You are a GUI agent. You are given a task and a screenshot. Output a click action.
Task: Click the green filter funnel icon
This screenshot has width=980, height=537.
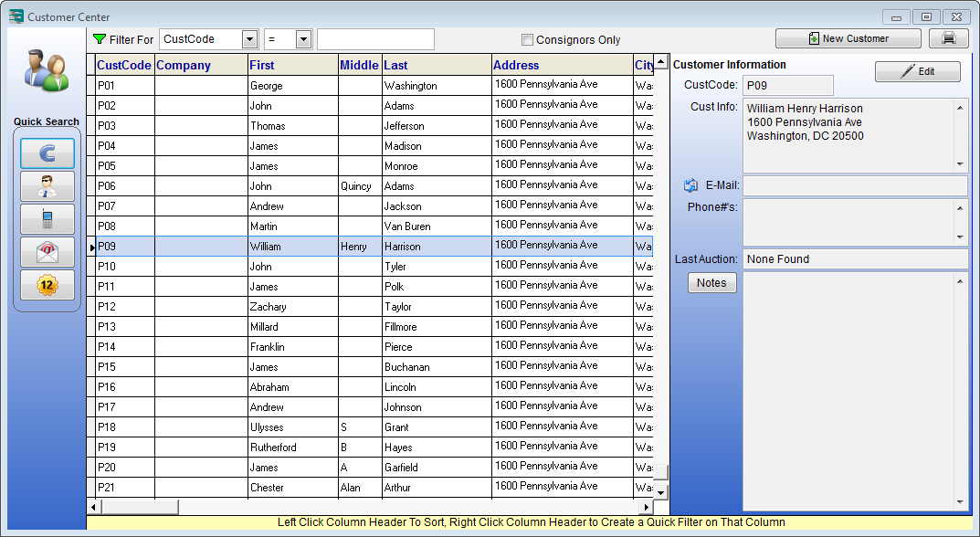tap(100, 39)
